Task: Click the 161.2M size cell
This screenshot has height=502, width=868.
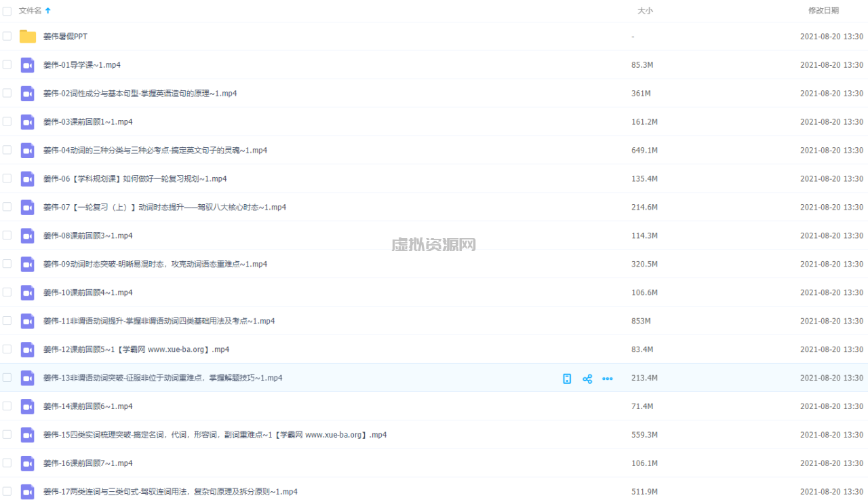Action: point(644,122)
